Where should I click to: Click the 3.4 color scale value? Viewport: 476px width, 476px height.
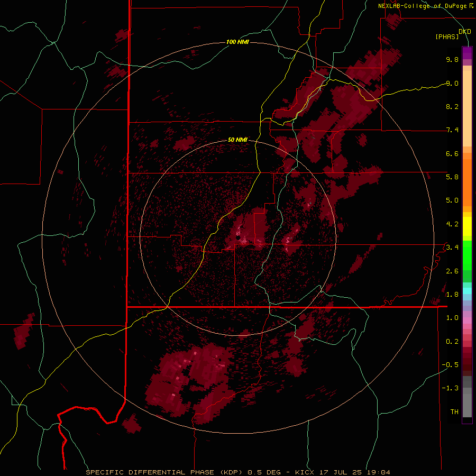452,247
